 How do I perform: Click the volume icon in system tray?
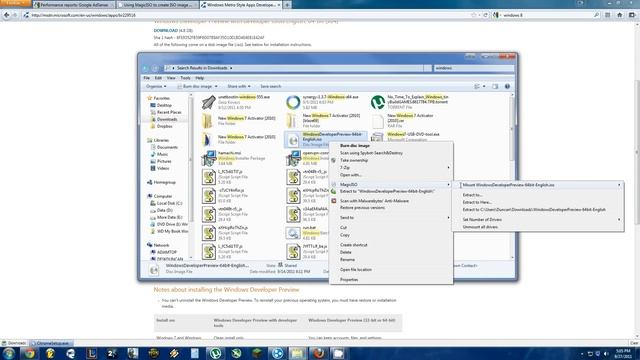click(606, 353)
